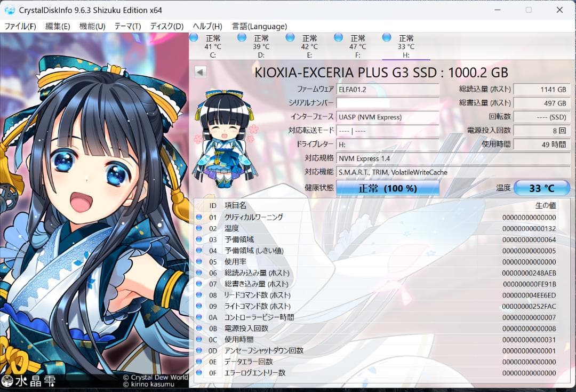
Task: Click the empty serial number field
Action: click(389, 103)
